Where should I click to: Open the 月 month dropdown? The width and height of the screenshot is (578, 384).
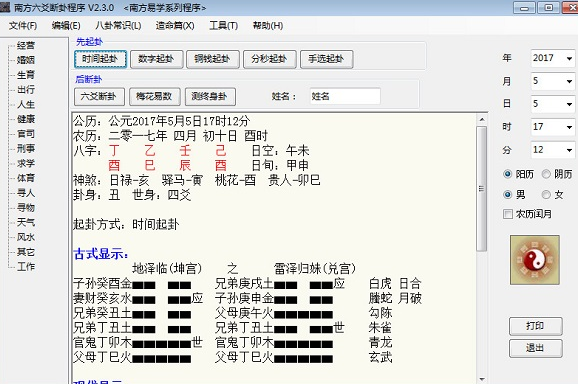569,81
